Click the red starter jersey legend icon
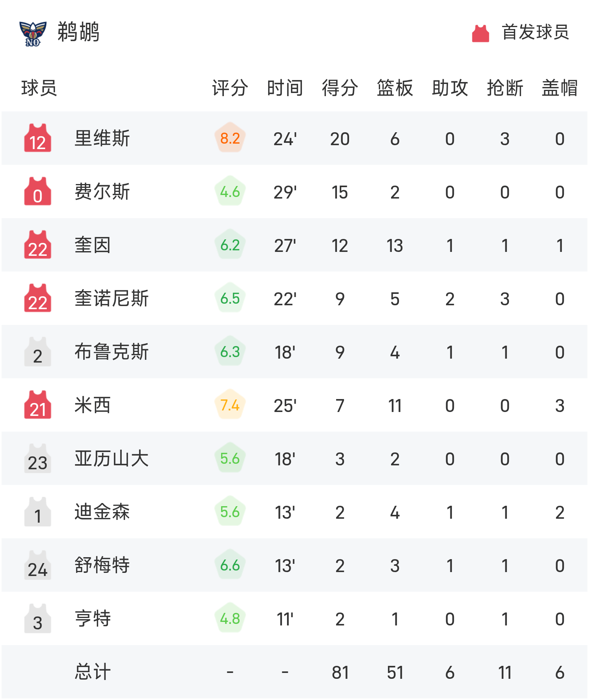 pyautogui.click(x=480, y=33)
